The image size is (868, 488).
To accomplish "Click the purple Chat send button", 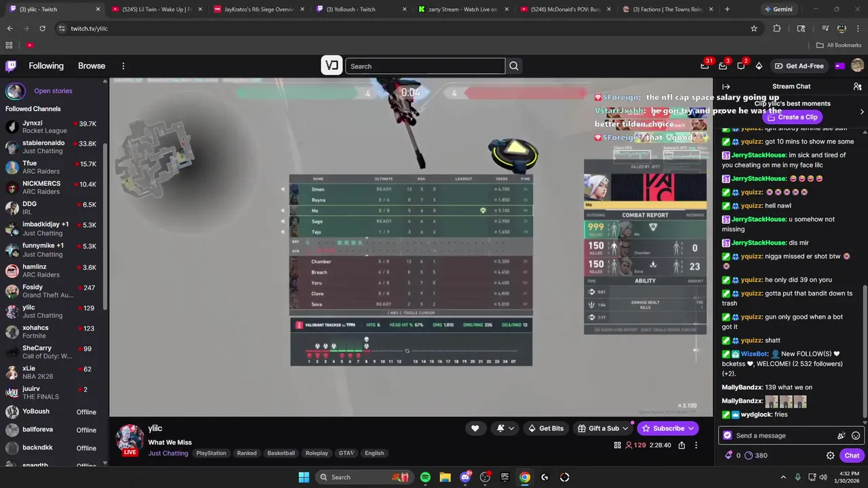I will 852,455.
